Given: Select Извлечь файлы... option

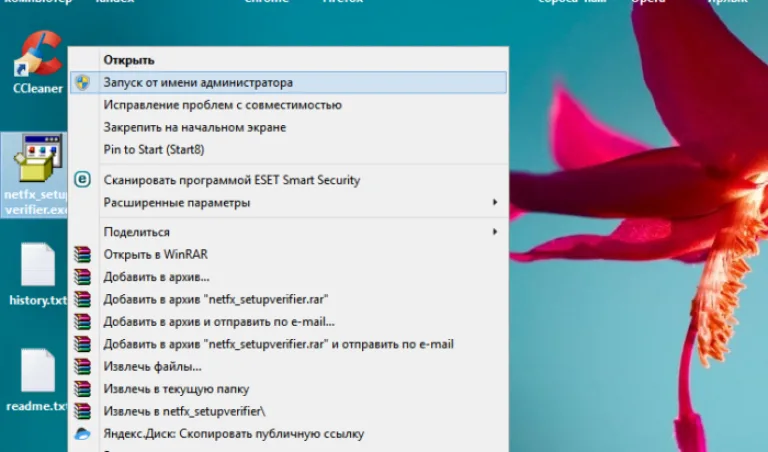Looking at the screenshot, I should click(x=152, y=367).
